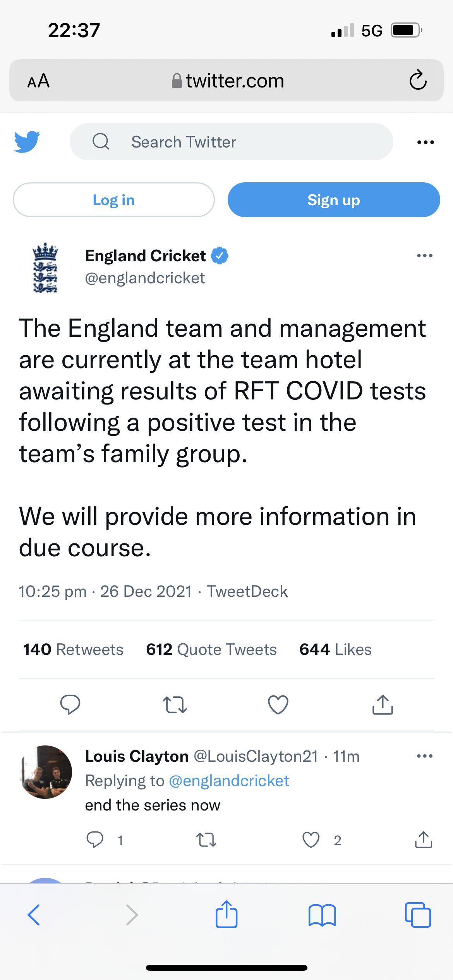The height and width of the screenshot is (980, 453).
Task: Reply to England Cricket's tweet
Action: 70,704
